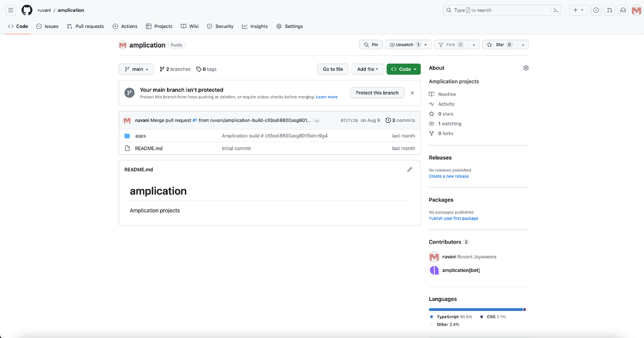644x338 pixels.
Task: View the 0 forks link
Action: (441, 134)
